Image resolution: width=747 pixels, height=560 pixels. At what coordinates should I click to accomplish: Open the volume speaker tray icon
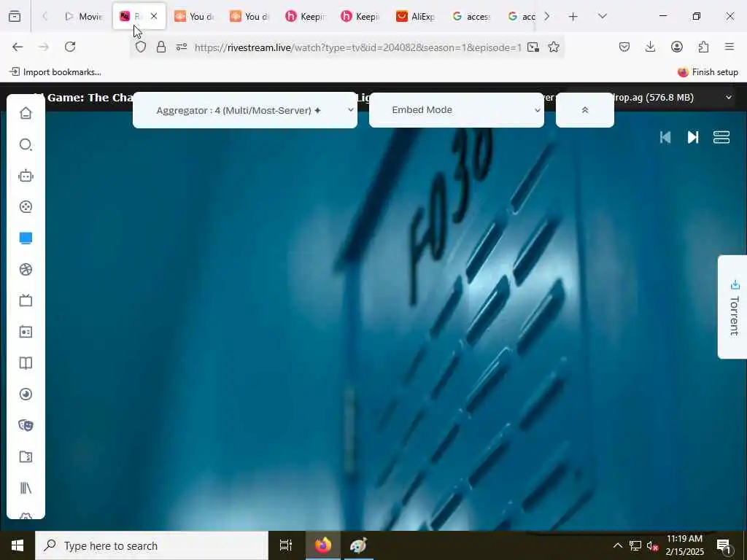tap(652, 545)
